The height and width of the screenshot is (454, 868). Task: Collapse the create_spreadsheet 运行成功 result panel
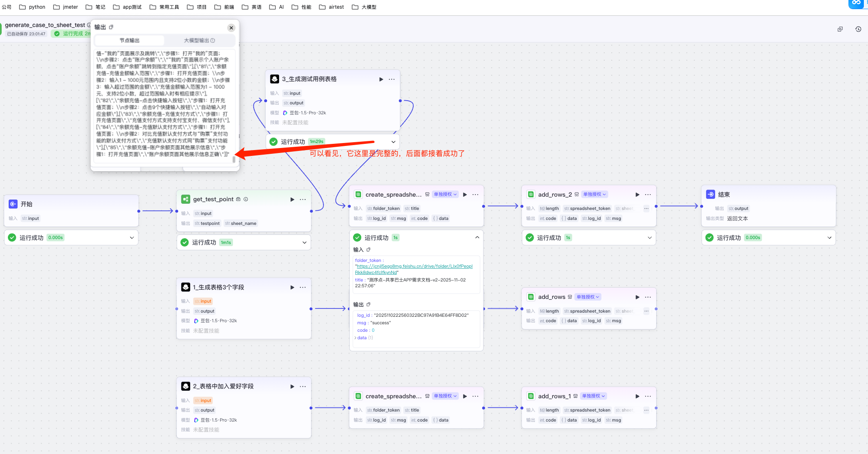click(x=477, y=237)
